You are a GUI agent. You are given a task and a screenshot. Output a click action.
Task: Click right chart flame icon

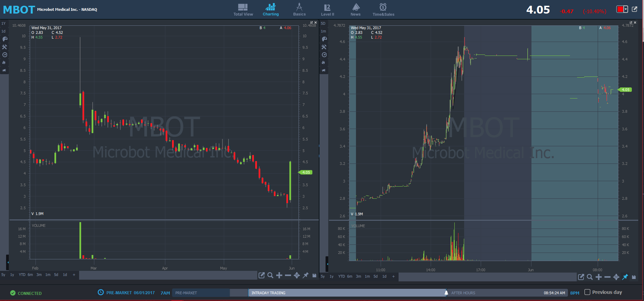click(x=324, y=62)
